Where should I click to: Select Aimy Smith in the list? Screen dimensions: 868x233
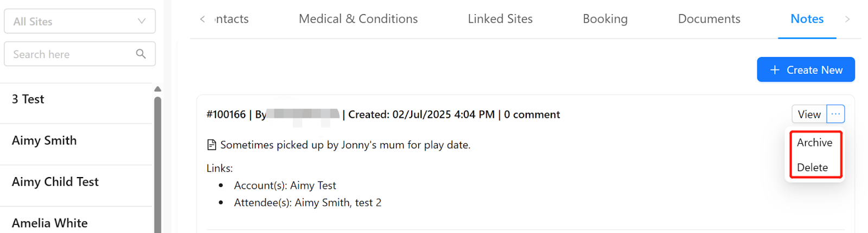coord(44,141)
